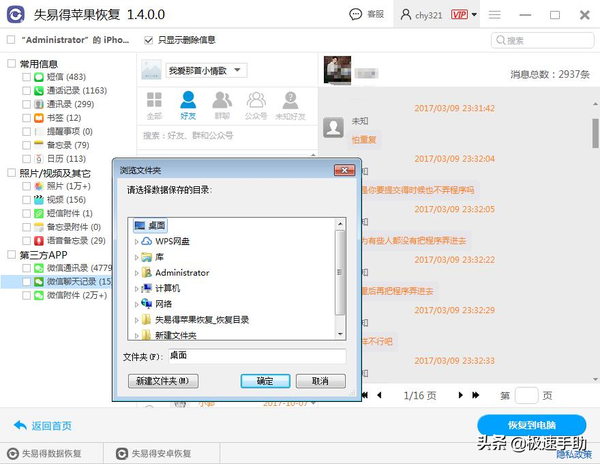
Task: Click the app logo icon in title bar
Action: tap(16, 15)
